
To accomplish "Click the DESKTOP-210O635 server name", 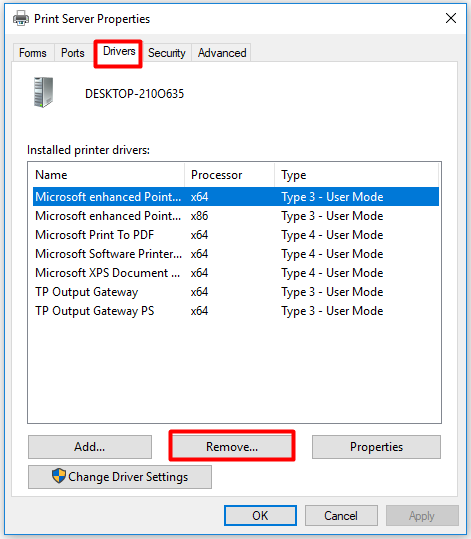I will (134, 94).
